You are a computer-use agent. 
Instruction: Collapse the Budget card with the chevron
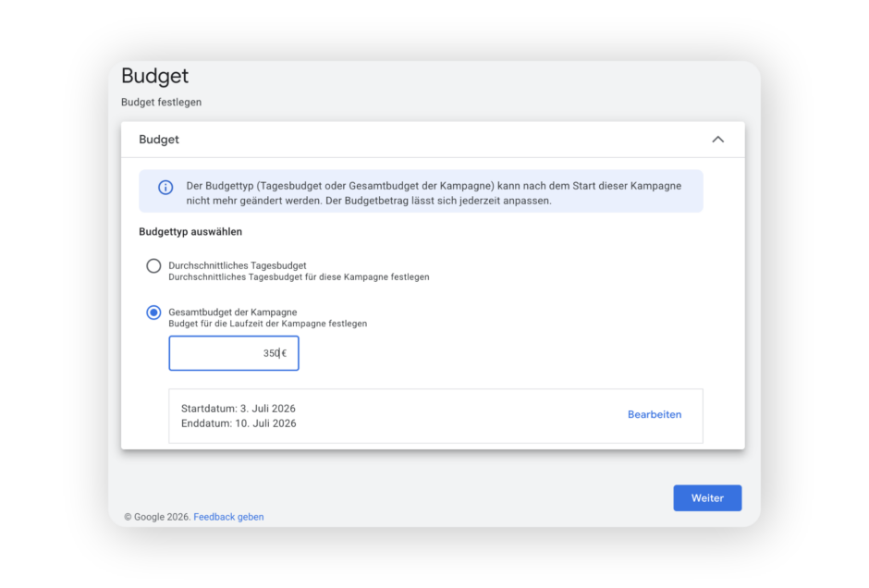pyautogui.click(x=717, y=139)
